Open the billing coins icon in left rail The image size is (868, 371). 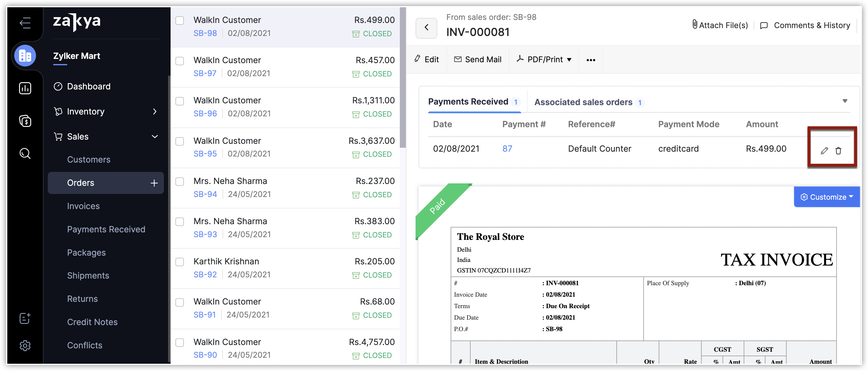pos(25,121)
